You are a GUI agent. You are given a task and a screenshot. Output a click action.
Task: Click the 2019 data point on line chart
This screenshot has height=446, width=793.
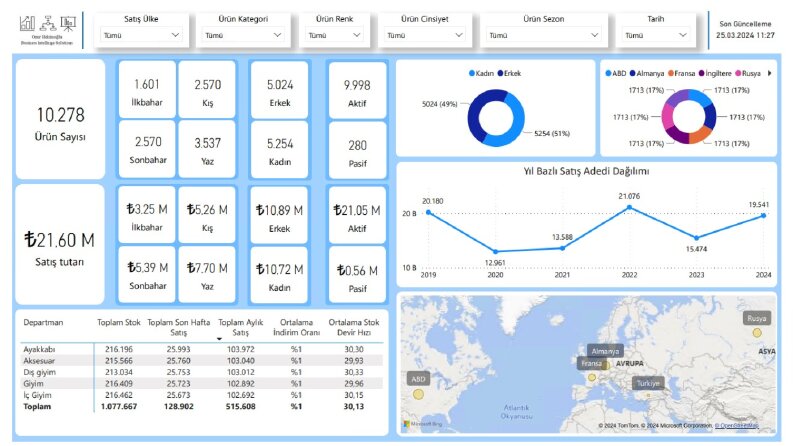pyautogui.click(x=429, y=212)
